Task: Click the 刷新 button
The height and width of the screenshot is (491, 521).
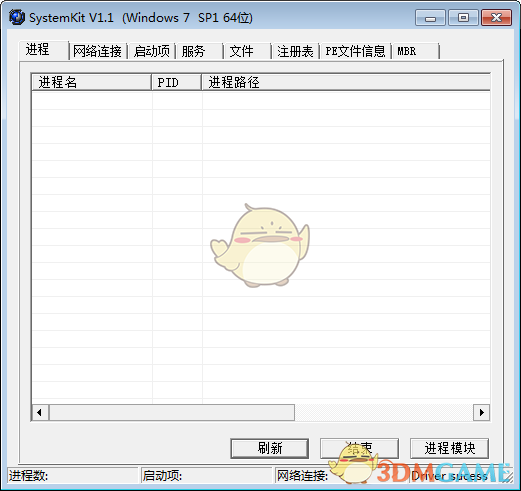Action: [269, 448]
